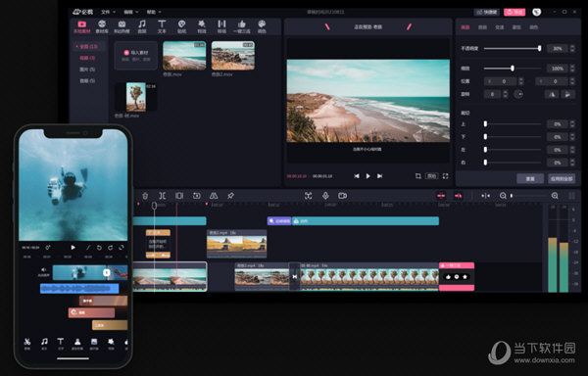Click the speech recognition icon above timeline
588x376 pixels.
(x=309, y=196)
